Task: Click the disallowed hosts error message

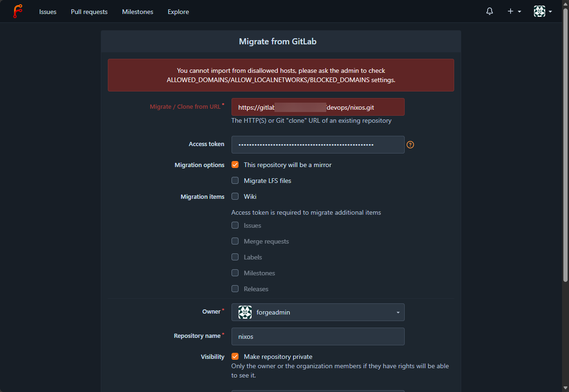Action: tap(281, 75)
